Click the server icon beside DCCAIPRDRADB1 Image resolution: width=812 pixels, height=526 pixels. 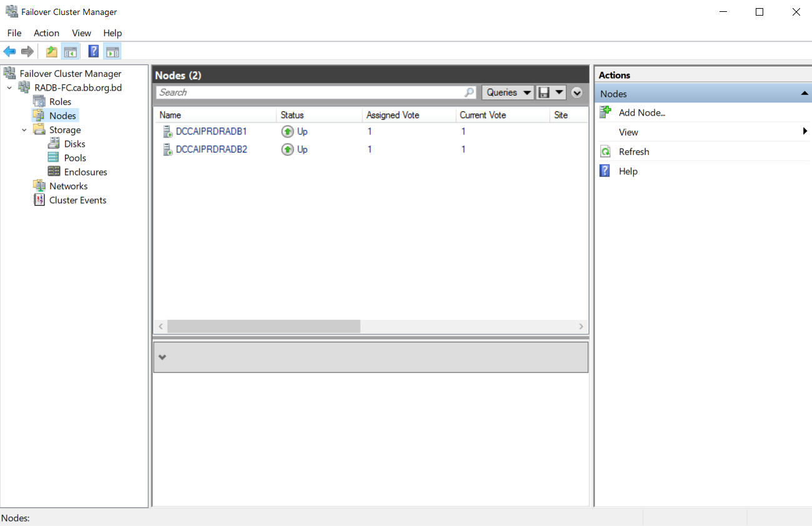pyautogui.click(x=168, y=131)
